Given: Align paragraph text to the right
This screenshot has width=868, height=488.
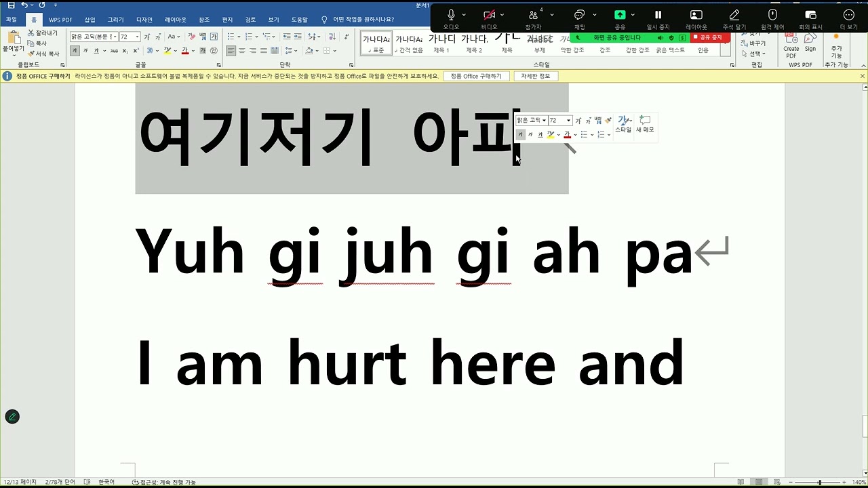Looking at the screenshot, I should (253, 51).
